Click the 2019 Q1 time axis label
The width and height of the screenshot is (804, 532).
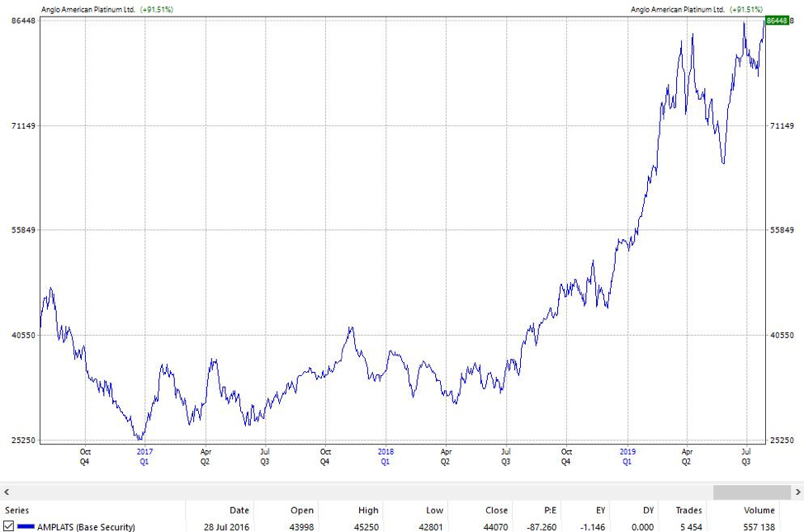(x=627, y=456)
